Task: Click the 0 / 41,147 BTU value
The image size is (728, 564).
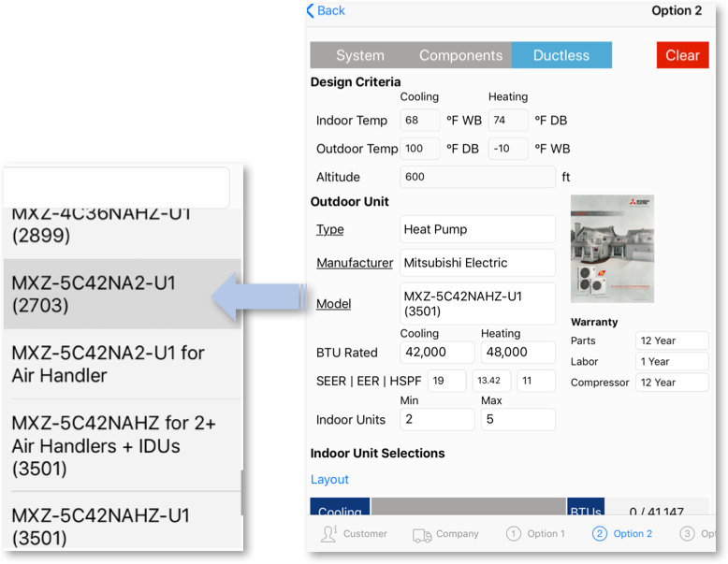Action: pyautogui.click(x=657, y=509)
